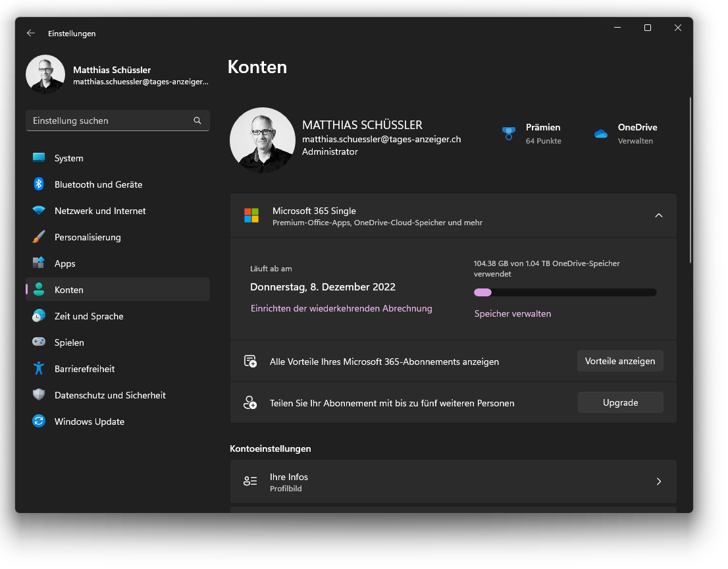
Task: Click the Personalisierung paintbrush icon
Action: click(39, 237)
